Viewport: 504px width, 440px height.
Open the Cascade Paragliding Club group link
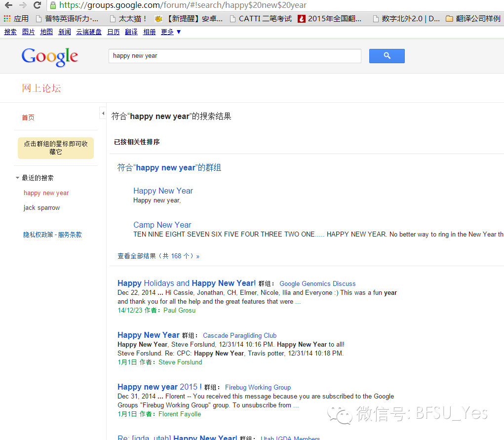click(239, 335)
